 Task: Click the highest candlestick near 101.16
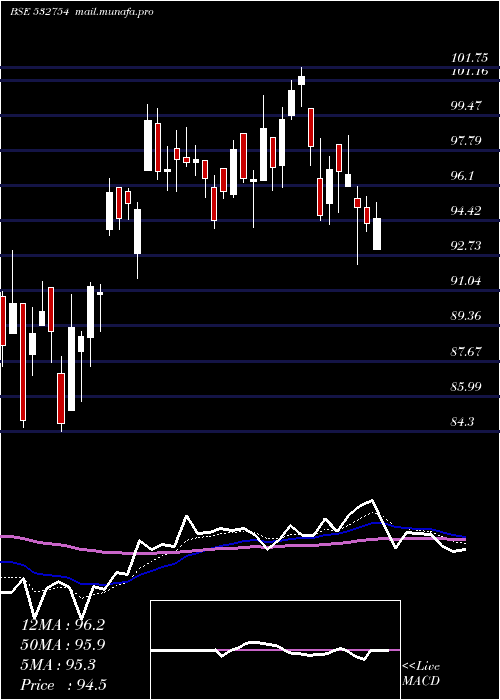click(301, 80)
